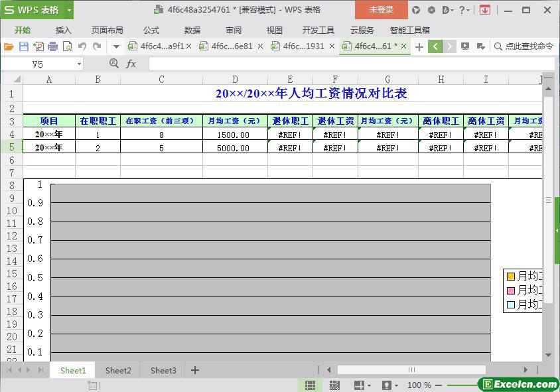The height and width of the screenshot is (392, 560).
Task: Open the 审阅 ribbon tab
Action: pyautogui.click(x=234, y=31)
